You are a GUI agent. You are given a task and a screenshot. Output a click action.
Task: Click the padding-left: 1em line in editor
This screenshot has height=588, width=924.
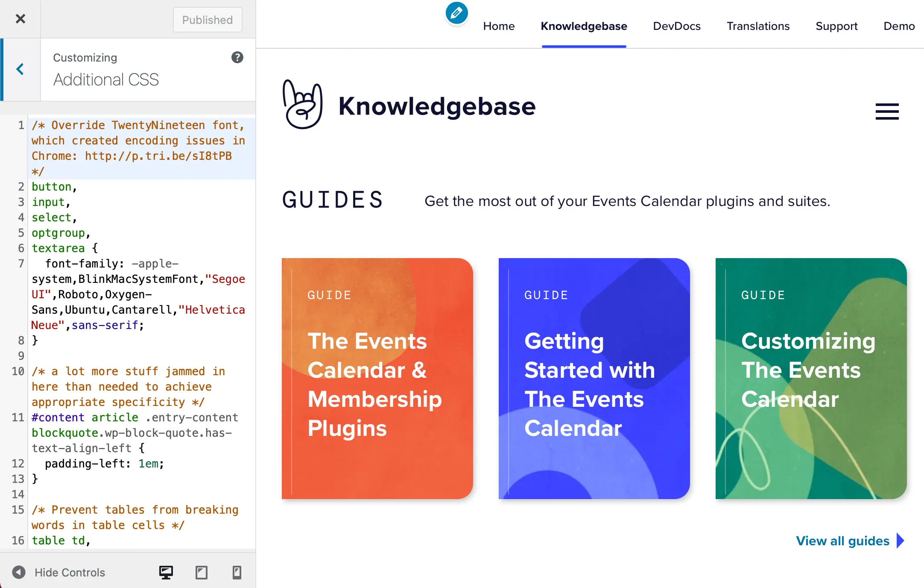142,464
